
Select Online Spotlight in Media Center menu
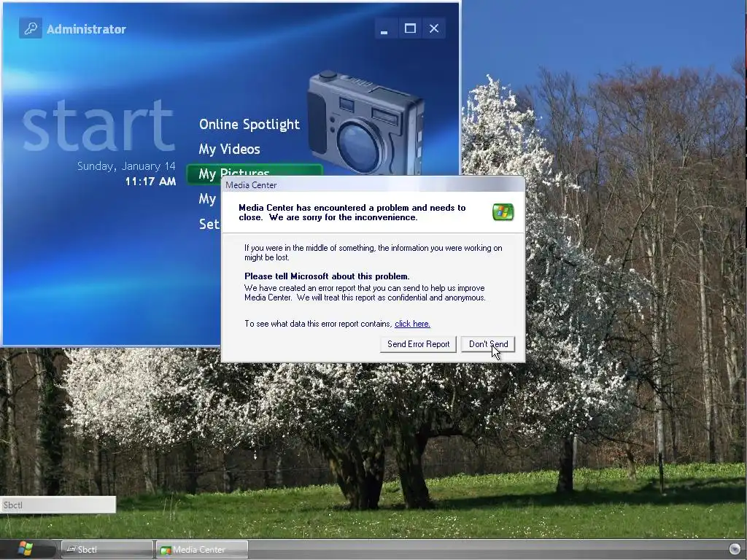click(x=249, y=125)
